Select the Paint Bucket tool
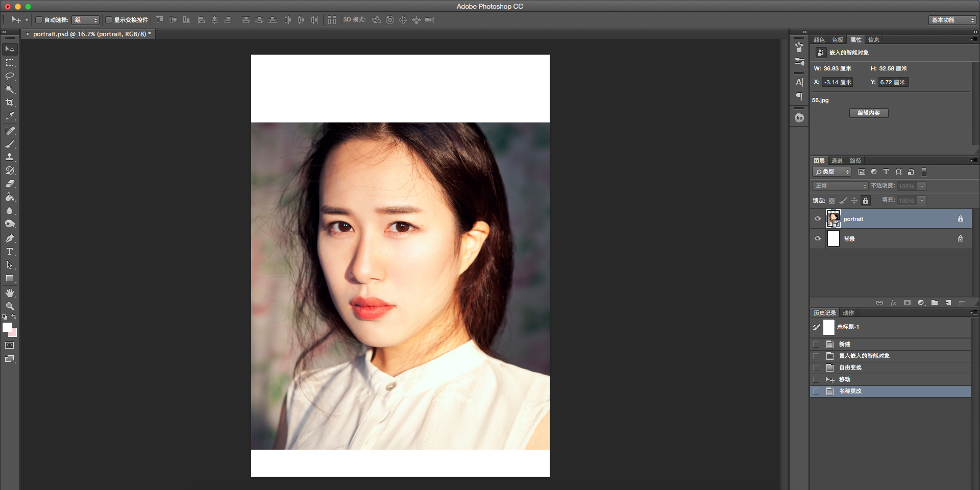The width and height of the screenshot is (980, 490). pyautogui.click(x=10, y=197)
